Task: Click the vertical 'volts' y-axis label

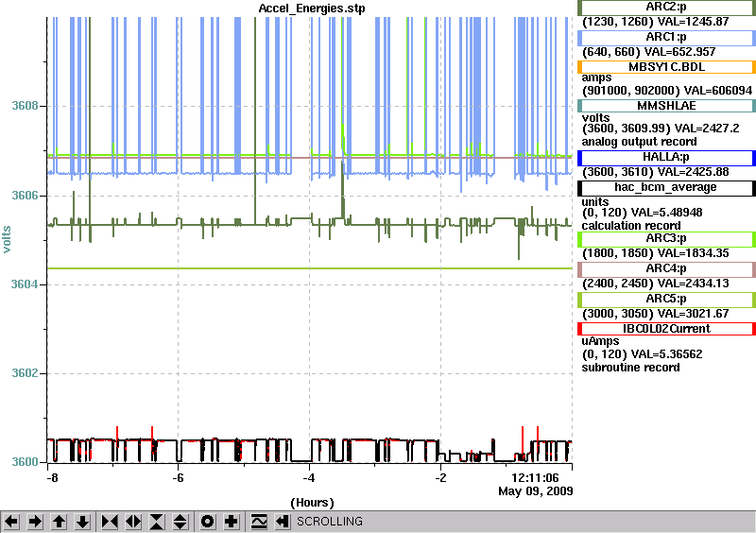Action: coord(7,239)
